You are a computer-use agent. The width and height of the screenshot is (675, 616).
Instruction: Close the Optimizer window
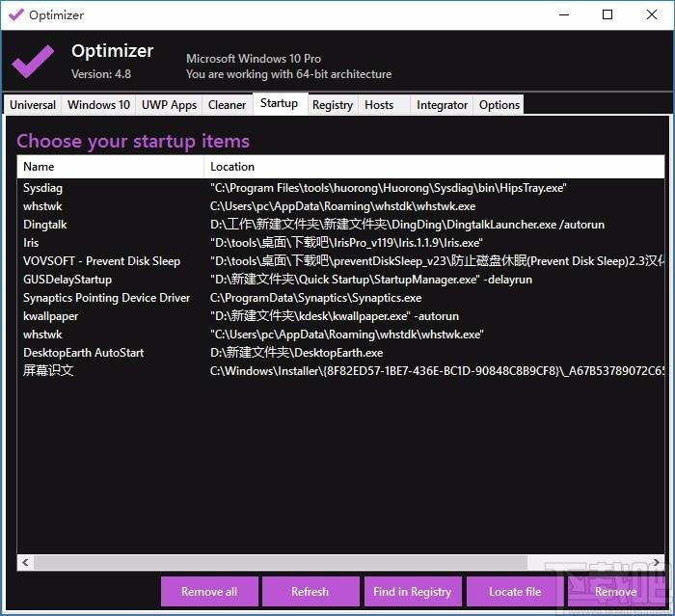(651, 15)
